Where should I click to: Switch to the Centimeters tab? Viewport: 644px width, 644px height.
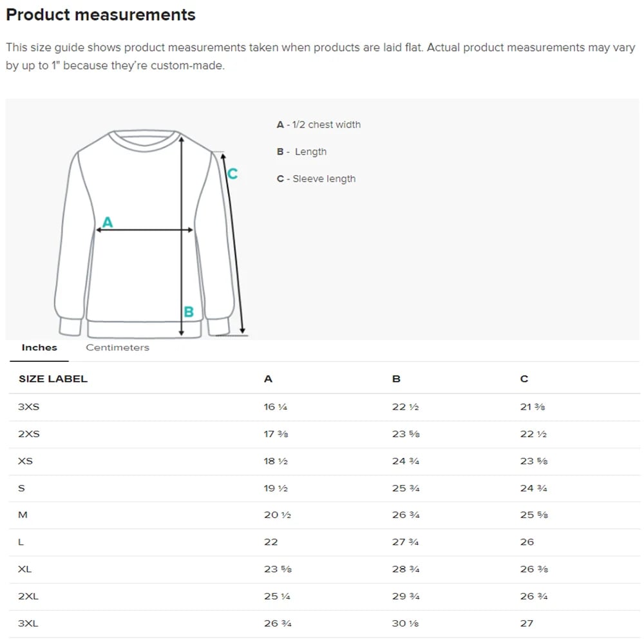117,348
